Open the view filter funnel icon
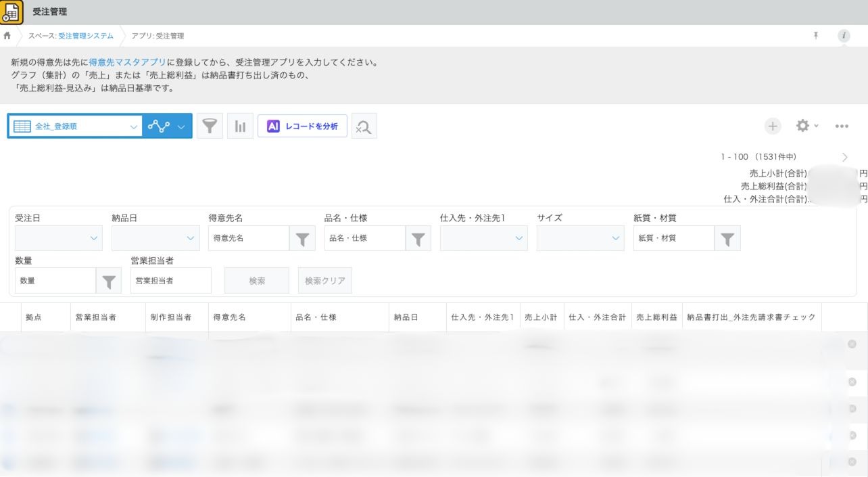Viewport: 868px width, 477px height. (x=210, y=126)
